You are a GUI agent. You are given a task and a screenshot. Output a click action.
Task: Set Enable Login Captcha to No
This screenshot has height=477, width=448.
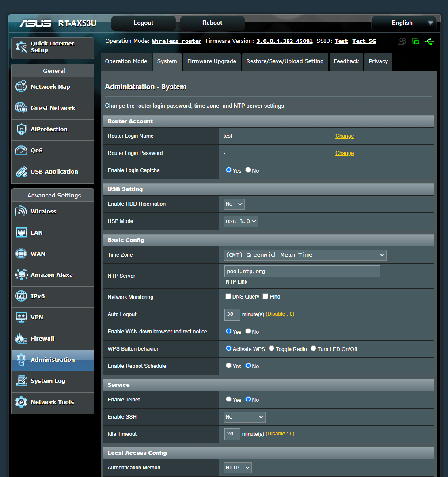[x=248, y=170]
